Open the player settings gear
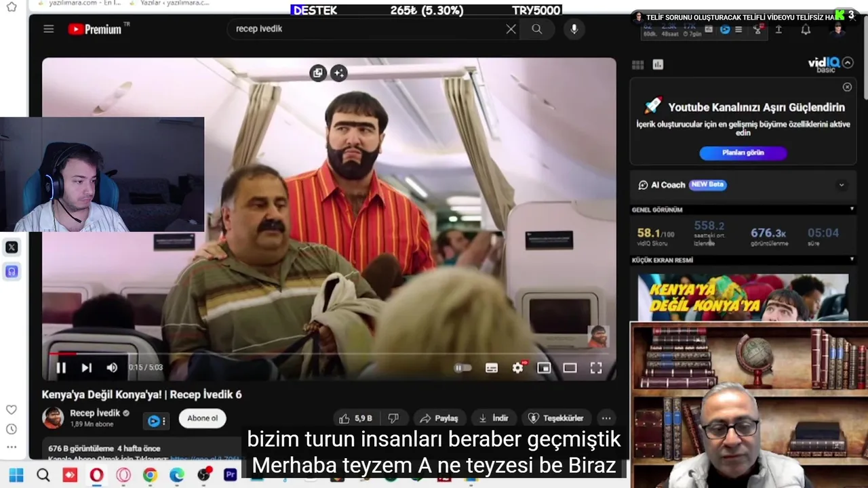 [518, 367]
